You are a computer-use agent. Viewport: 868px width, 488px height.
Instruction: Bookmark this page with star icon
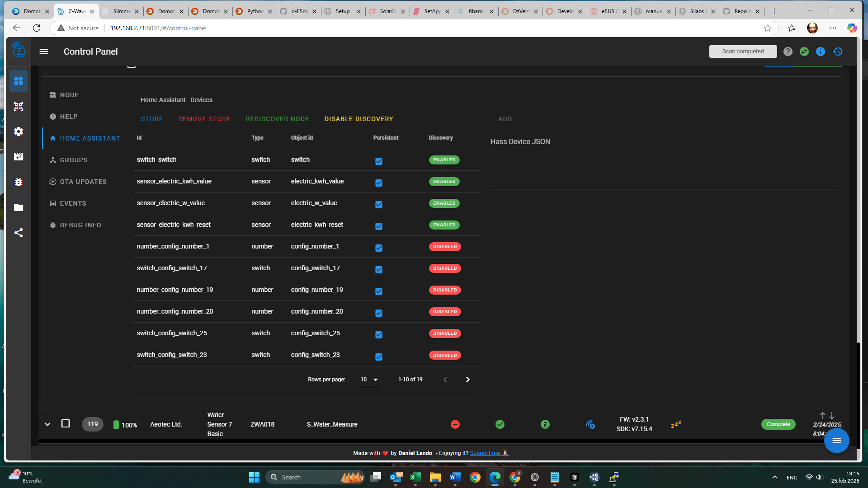[768, 28]
